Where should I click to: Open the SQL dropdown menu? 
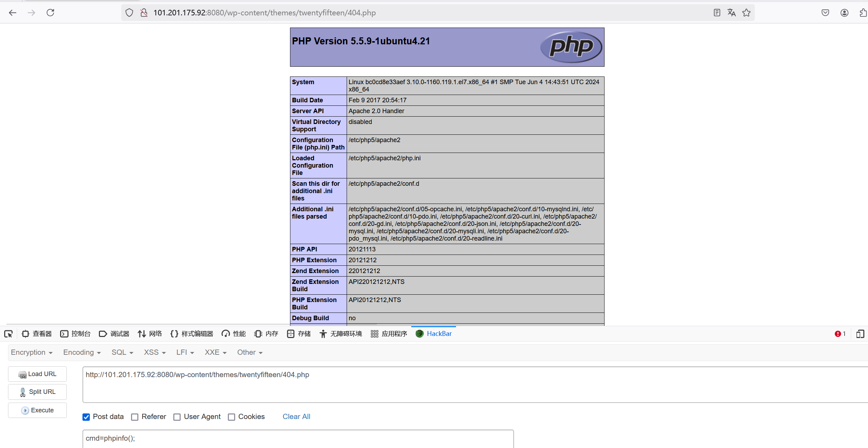123,352
